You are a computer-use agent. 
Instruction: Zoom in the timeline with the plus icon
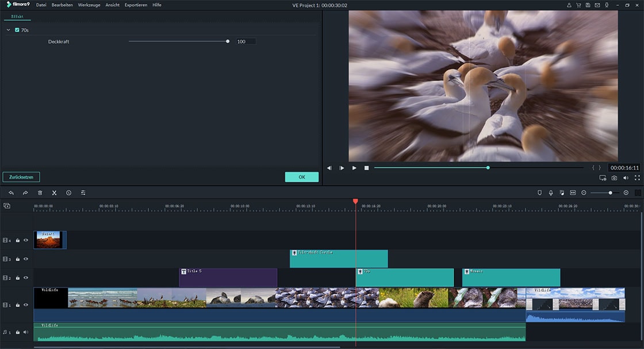626,193
